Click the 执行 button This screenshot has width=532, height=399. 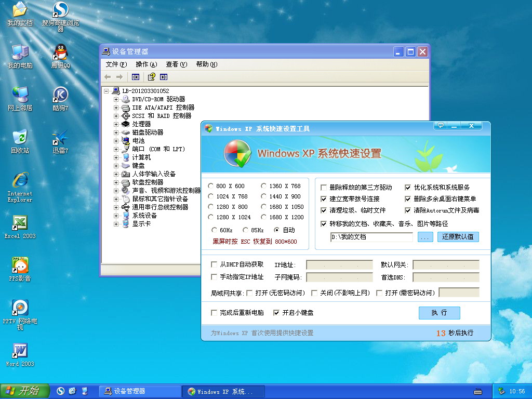tap(440, 313)
